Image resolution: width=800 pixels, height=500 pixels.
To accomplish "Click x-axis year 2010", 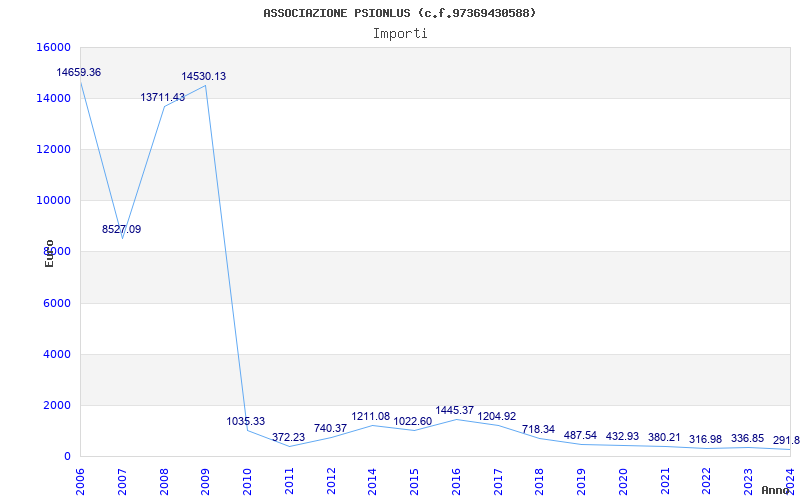I will click(x=247, y=482).
